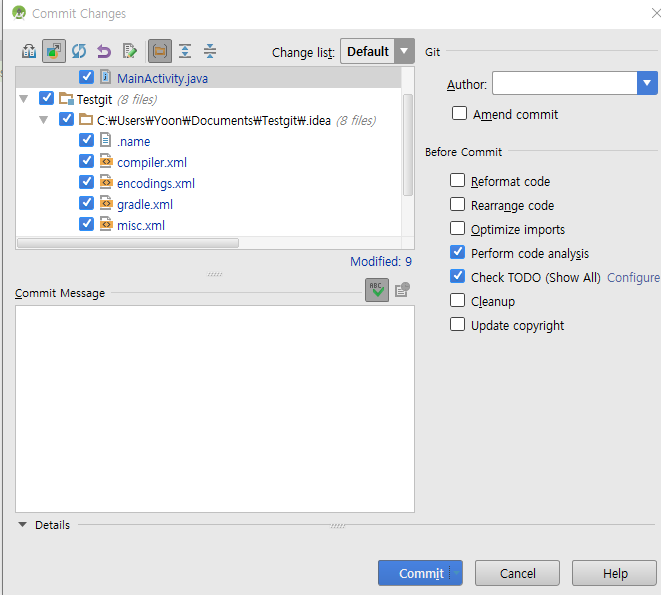Uncheck the Testgit module checkbox
The image size is (661, 595).
(x=46, y=98)
